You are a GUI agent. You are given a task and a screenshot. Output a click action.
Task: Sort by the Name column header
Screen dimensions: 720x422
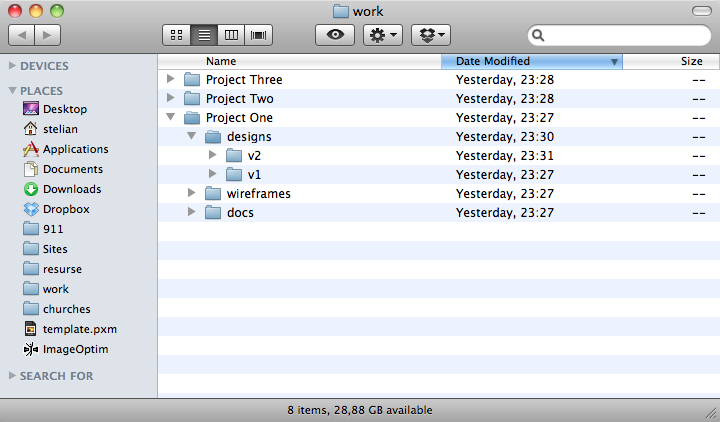click(x=299, y=62)
